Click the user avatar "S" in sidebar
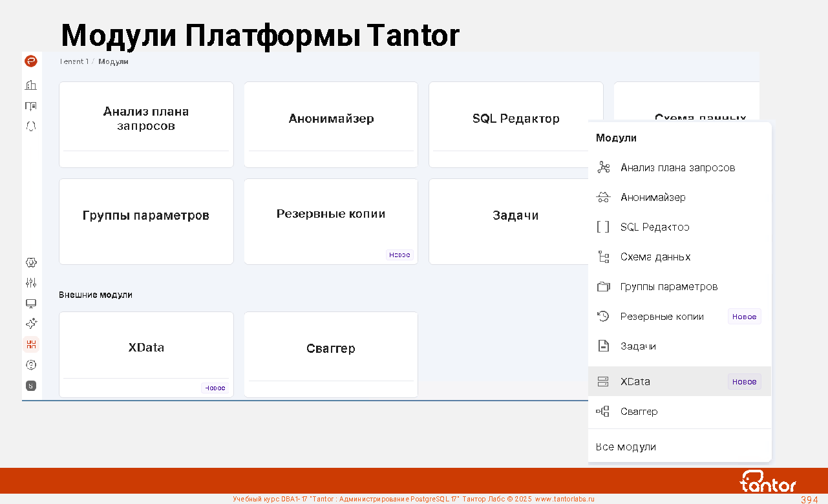 point(31,386)
